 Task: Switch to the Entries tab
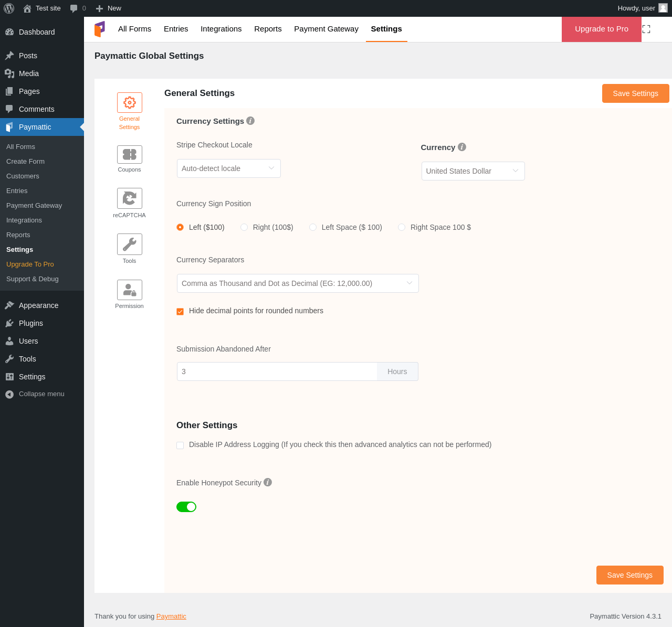pyautogui.click(x=176, y=29)
